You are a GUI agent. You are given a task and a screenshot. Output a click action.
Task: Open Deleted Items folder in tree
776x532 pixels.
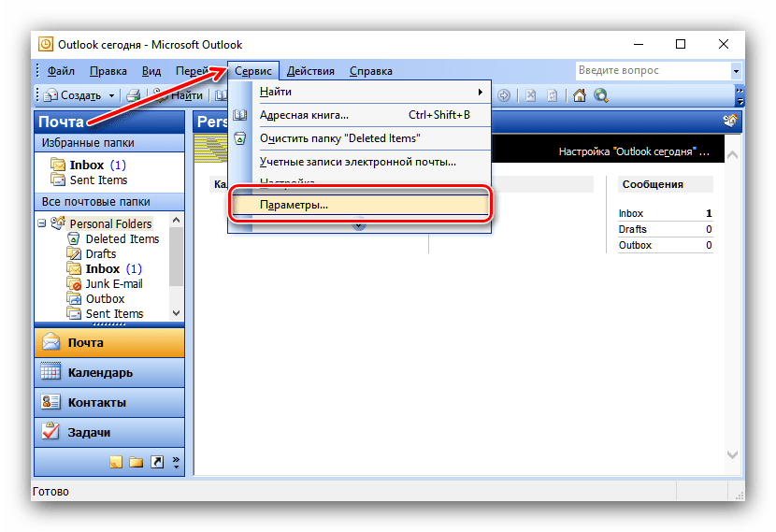tap(122, 238)
